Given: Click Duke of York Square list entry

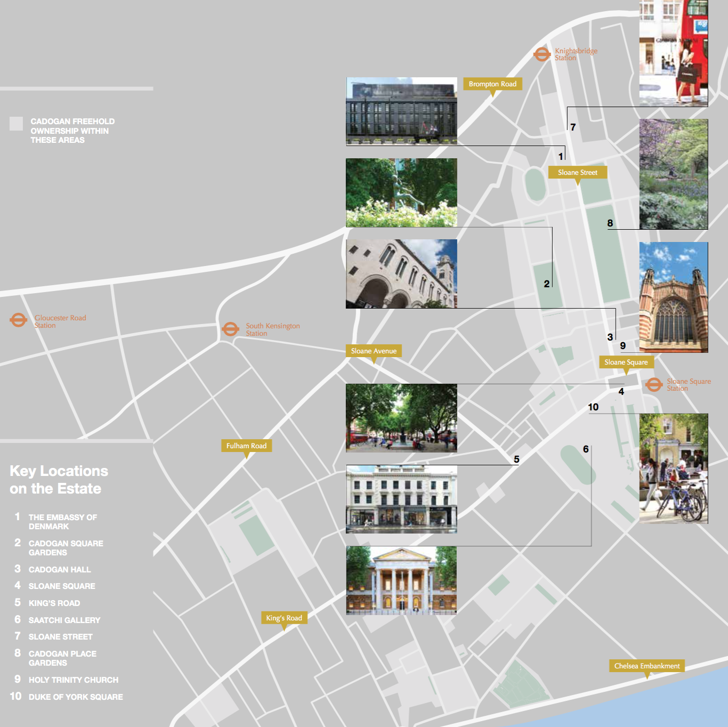Looking at the screenshot, I should [75, 697].
